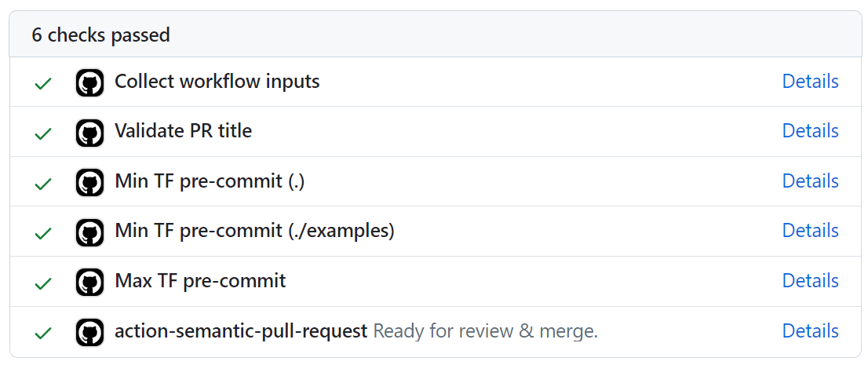868x365 pixels.
Task: Click the '6 checks passed' header
Action: pyautogui.click(x=100, y=35)
